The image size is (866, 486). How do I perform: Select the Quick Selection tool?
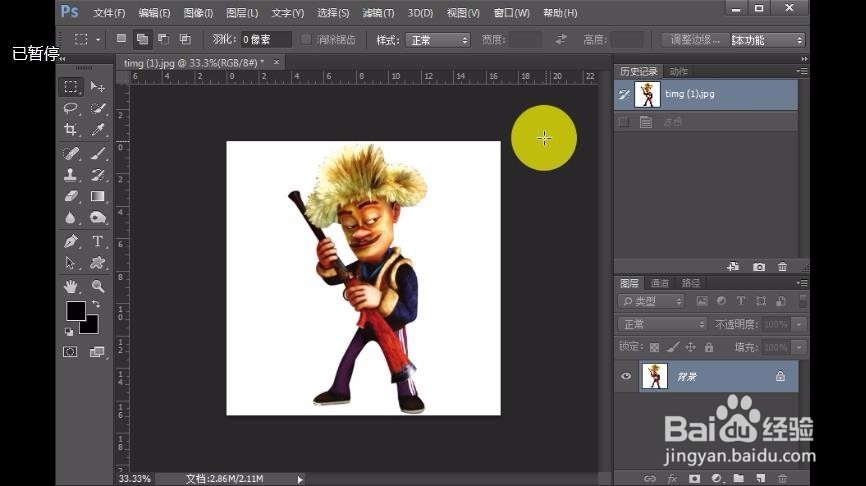click(x=98, y=108)
